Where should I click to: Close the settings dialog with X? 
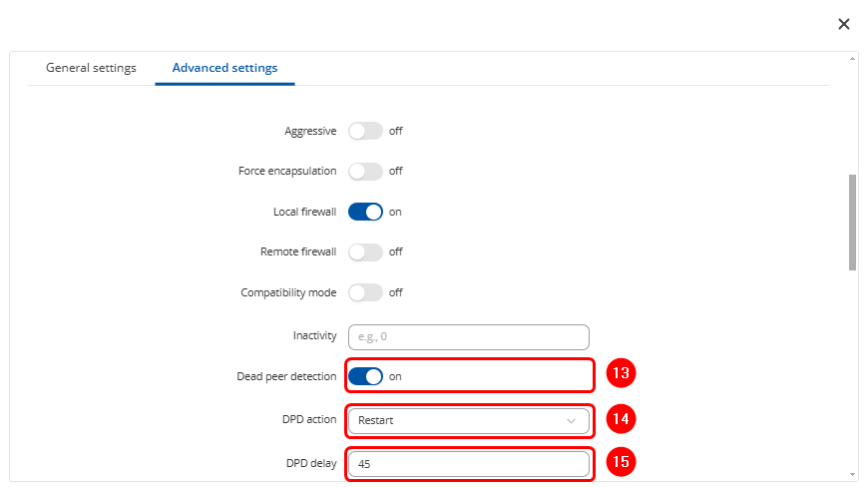click(x=844, y=24)
